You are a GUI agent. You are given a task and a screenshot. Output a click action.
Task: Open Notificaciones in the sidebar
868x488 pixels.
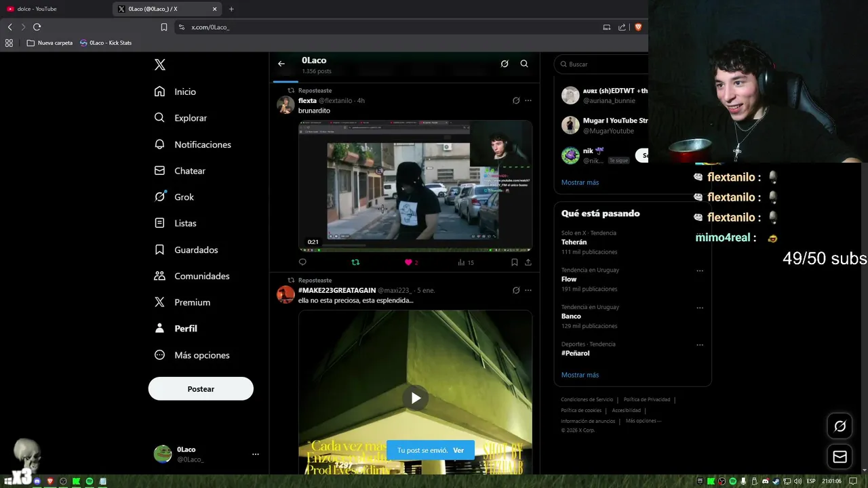(x=193, y=144)
